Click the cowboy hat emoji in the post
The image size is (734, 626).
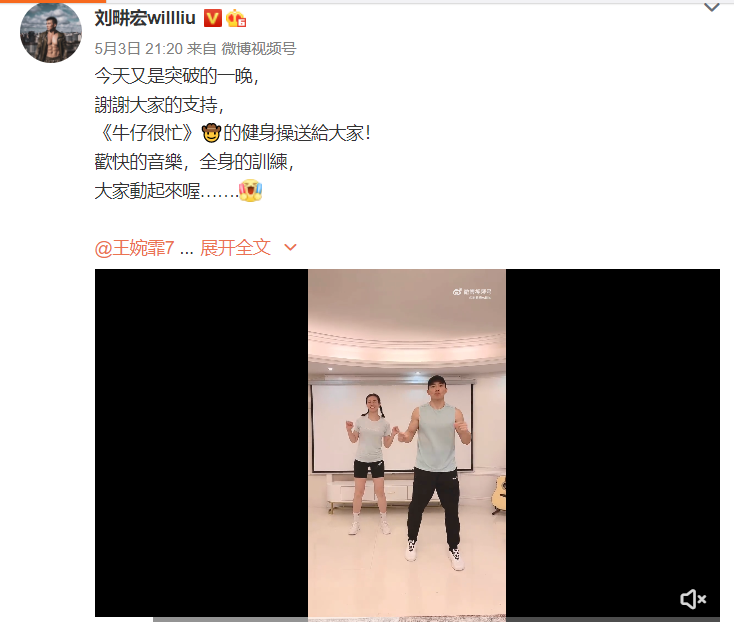(x=211, y=133)
